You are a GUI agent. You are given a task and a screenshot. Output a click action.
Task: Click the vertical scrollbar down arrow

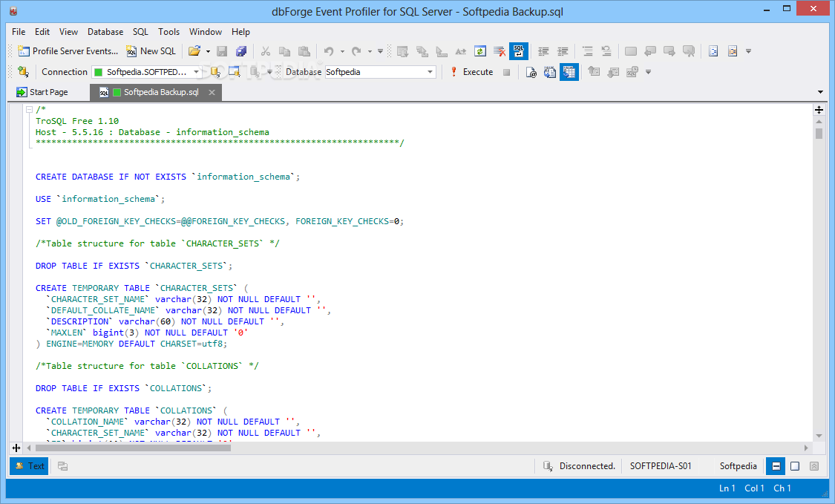click(x=819, y=436)
